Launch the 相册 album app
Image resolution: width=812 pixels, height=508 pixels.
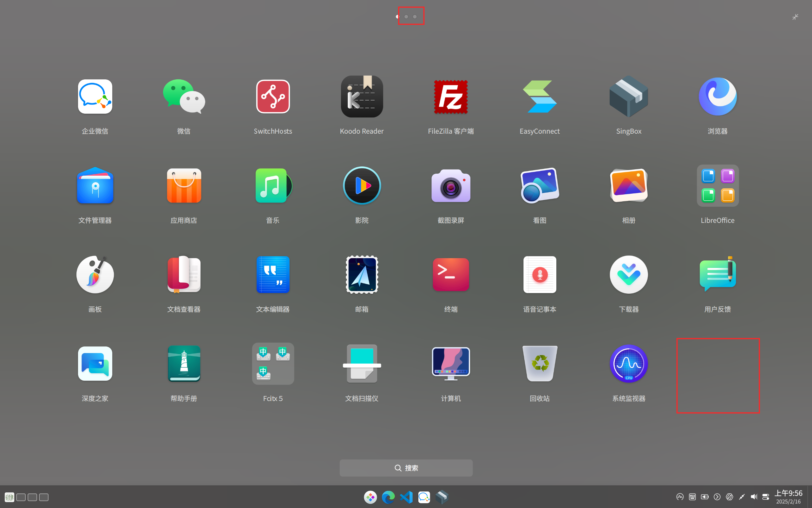[628, 185]
